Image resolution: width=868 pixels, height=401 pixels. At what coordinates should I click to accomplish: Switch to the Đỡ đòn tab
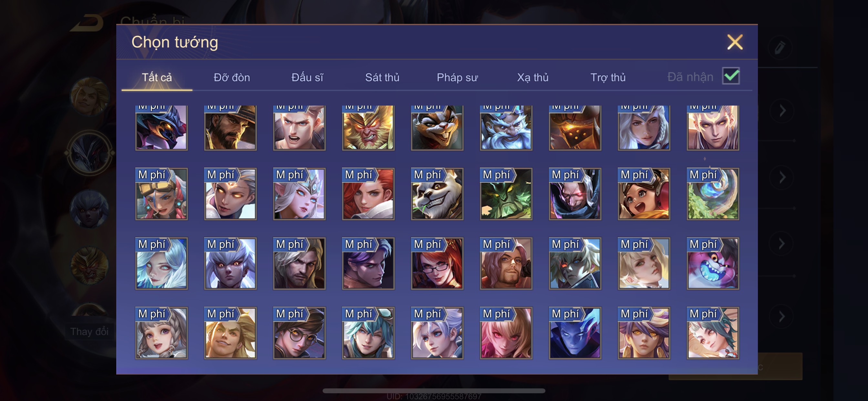tap(232, 77)
